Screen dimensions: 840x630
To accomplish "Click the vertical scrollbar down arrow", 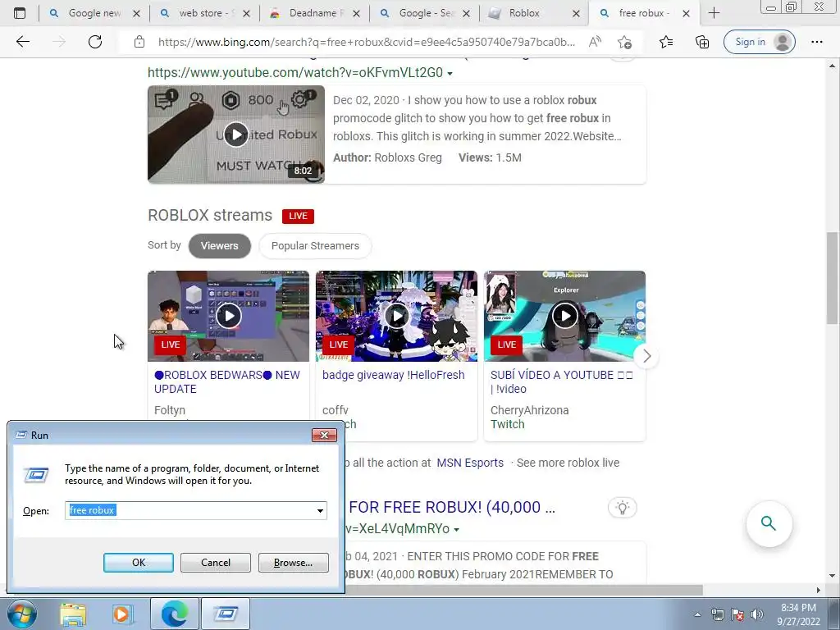I will (832, 576).
